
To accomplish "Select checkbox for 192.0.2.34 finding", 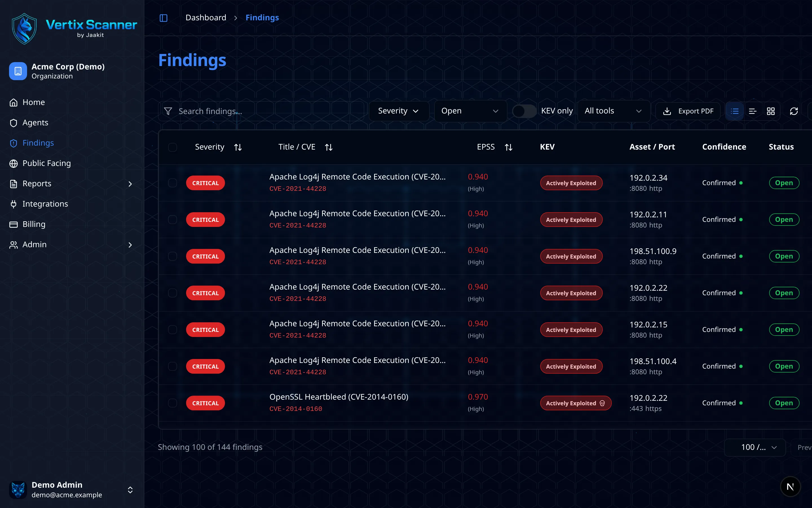I will tap(173, 183).
